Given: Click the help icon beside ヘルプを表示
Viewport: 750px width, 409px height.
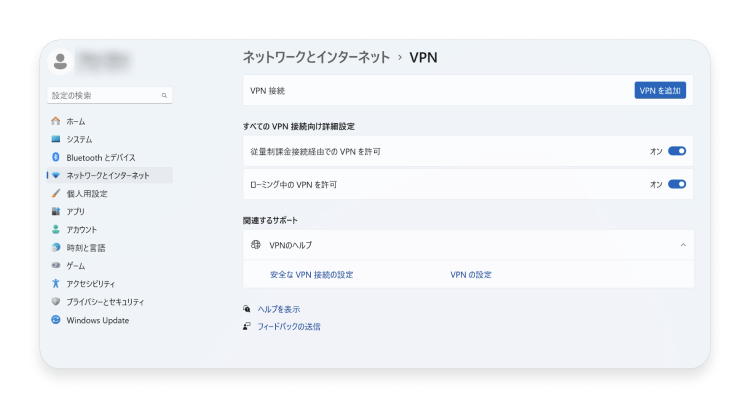Looking at the screenshot, I should [x=247, y=309].
